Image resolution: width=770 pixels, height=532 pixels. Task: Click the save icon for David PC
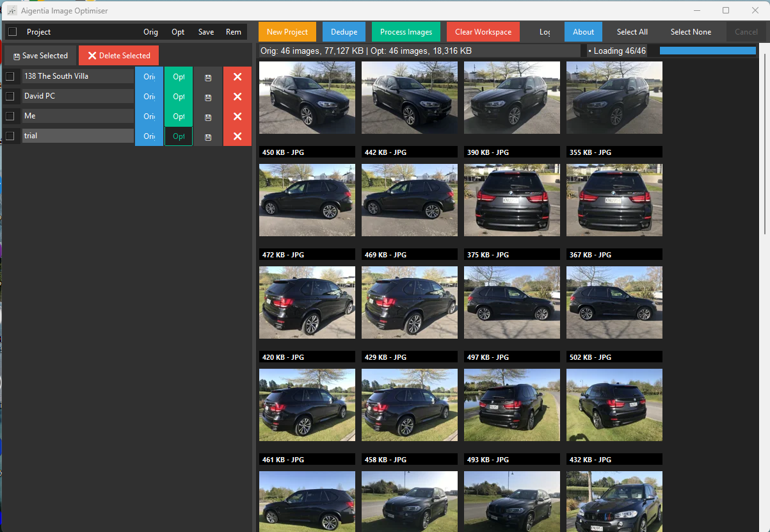[208, 97]
